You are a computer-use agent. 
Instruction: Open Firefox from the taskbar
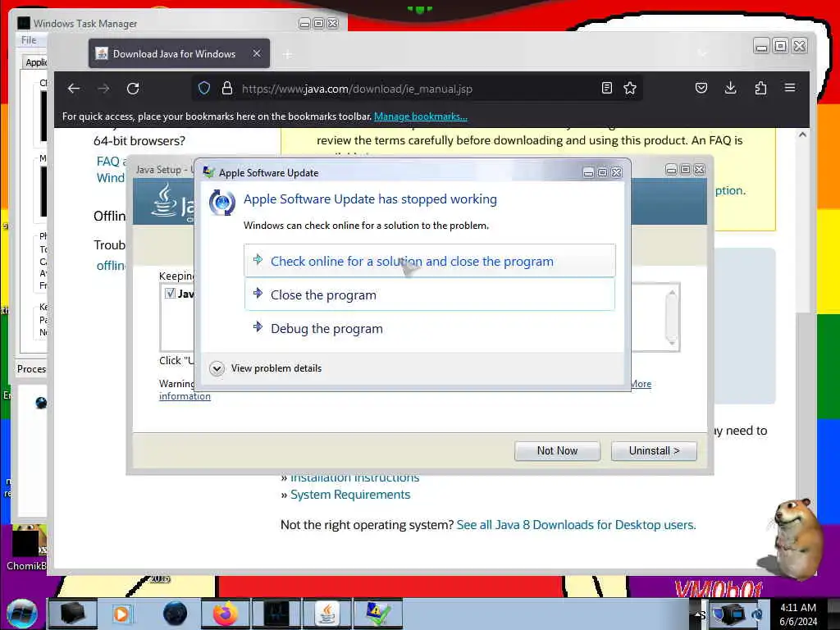[x=225, y=614]
